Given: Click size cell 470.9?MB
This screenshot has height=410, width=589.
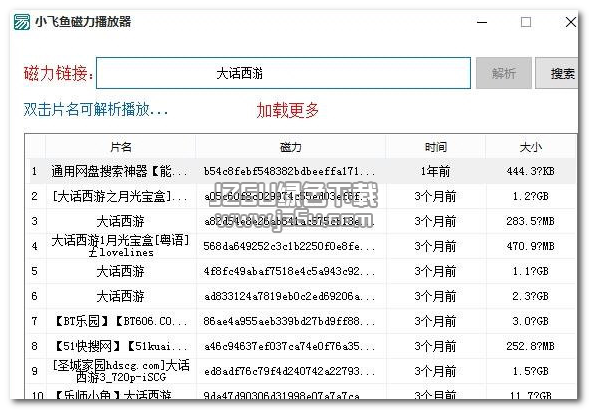Looking at the screenshot, I should [x=530, y=246].
